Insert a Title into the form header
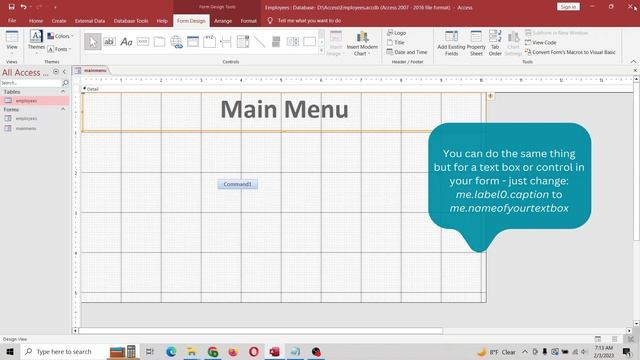640x360 pixels. (396, 42)
